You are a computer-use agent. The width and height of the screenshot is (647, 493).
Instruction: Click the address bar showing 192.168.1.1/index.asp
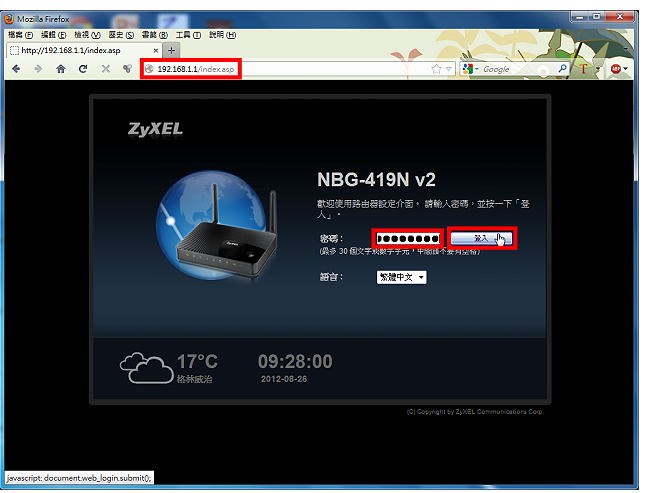[298, 69]
